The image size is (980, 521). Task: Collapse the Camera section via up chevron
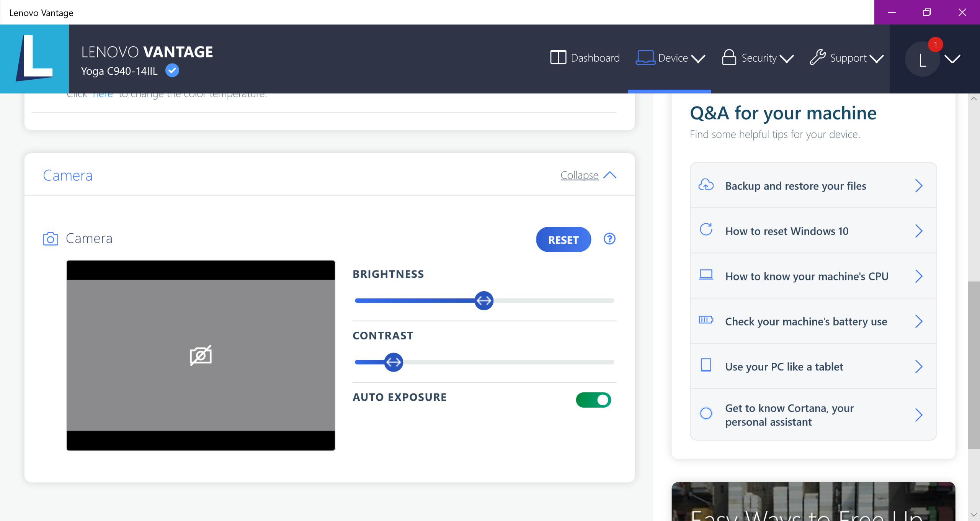tap(610, 175)
